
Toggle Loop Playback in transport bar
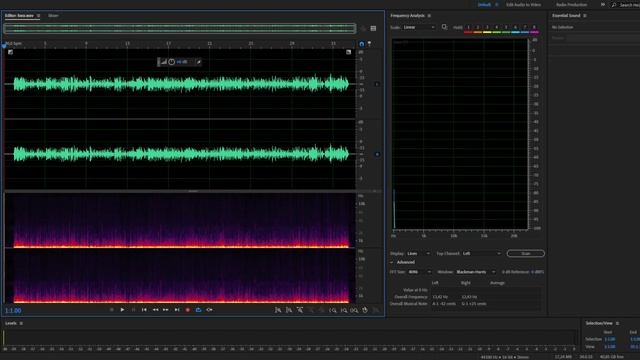198,310
